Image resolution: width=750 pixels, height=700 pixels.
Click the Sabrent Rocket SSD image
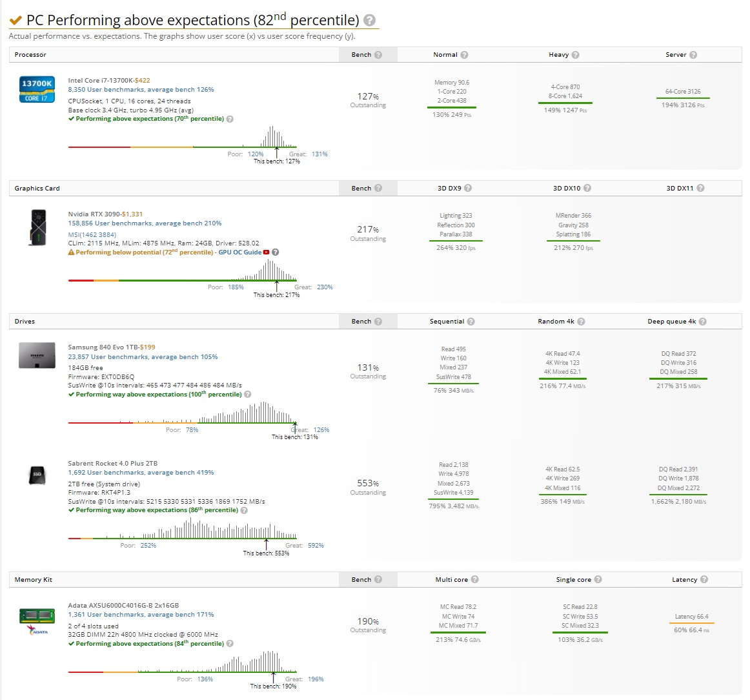(37, 475)
